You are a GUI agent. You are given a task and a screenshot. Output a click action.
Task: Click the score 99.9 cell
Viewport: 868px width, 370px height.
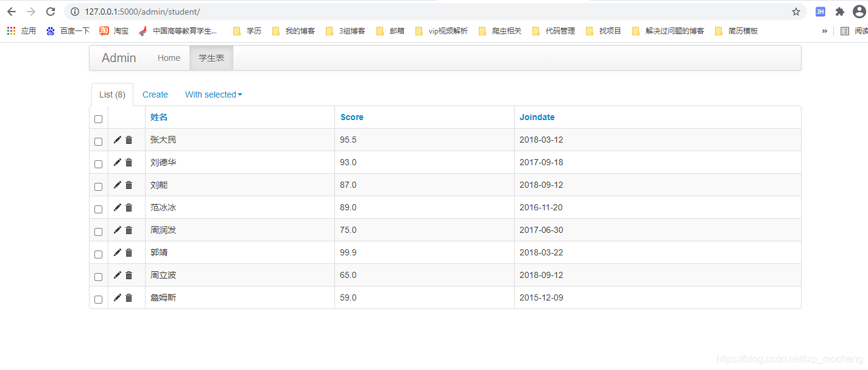pos(425,252)
